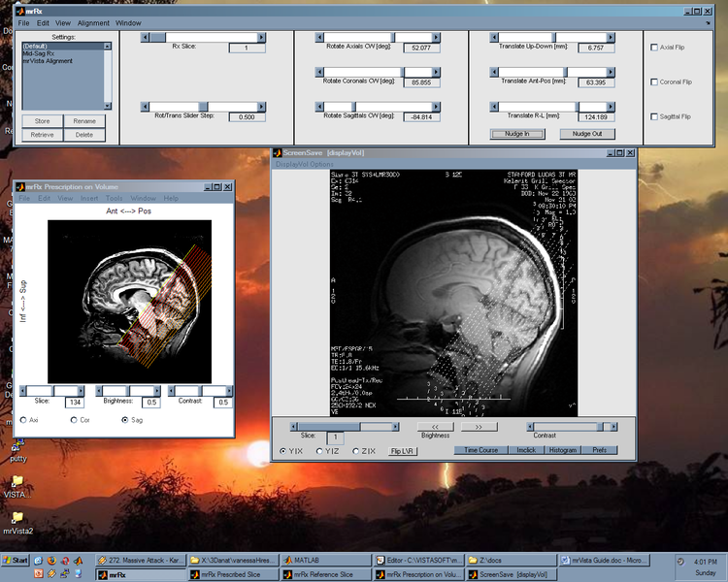The width and height of the screenshot is (728, 582).
Task: Select the Y|Z radio button
Action: (x=320, y=451)
